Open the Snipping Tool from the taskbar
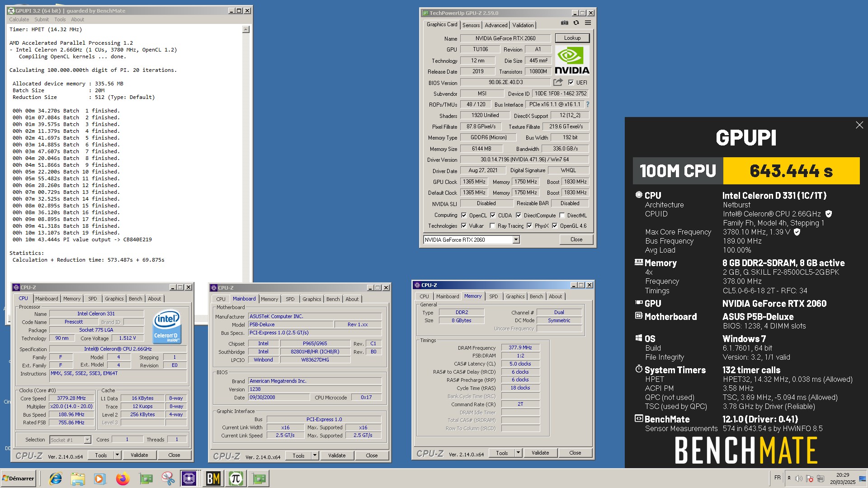Screen dimensions: 868x488 tap(168, 479)
